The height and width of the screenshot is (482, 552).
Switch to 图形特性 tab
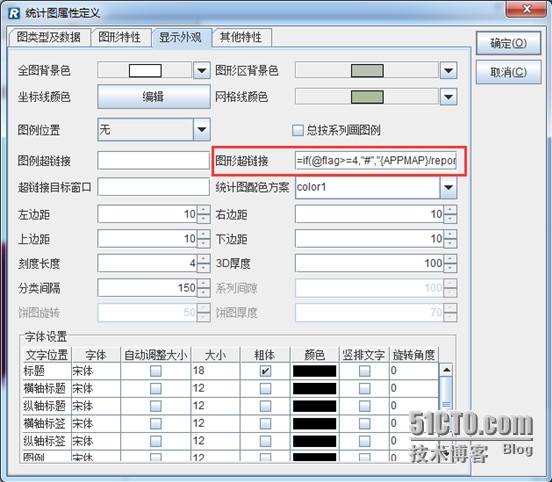pyautogui.click(x=120, y=37)
